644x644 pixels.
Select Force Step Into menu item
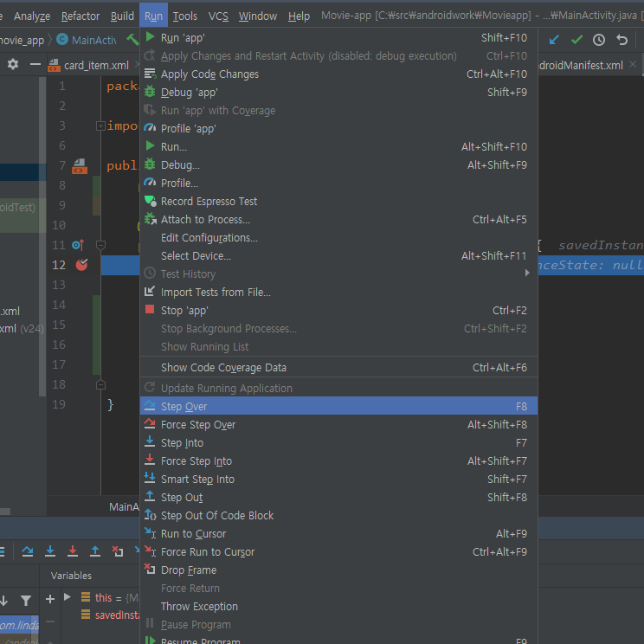point(338,460)
